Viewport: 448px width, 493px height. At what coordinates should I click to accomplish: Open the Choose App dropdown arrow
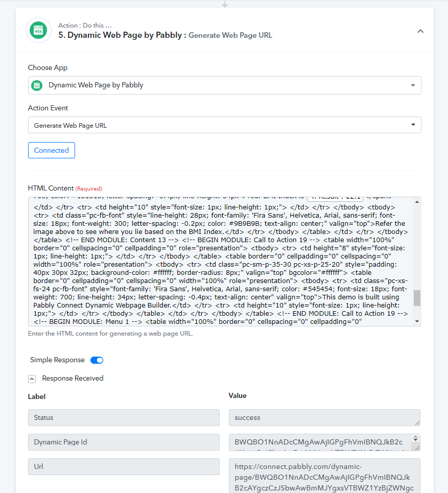pos(413,85)
